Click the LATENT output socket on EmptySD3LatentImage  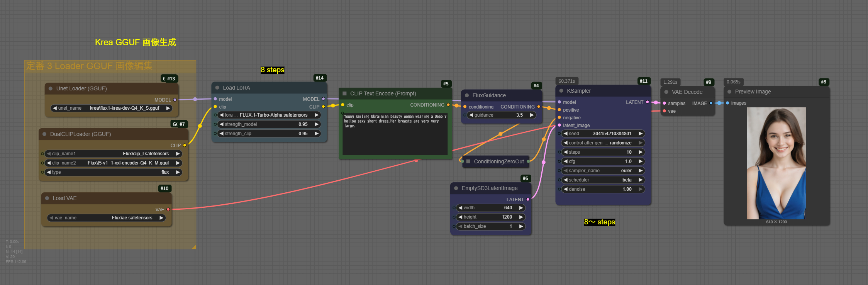pyautogui.click(x=528, y=199)
